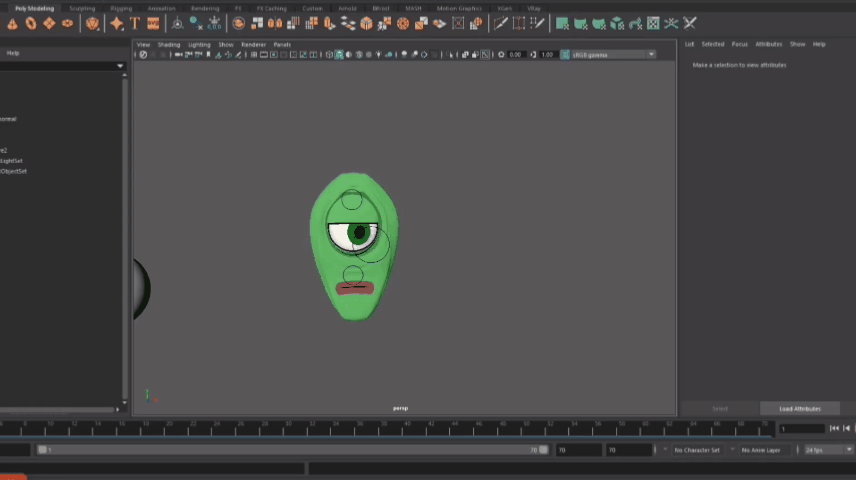
Task: Click the SVG shelf tool icon
Action: pyautogui.click(x=153, y=23)
